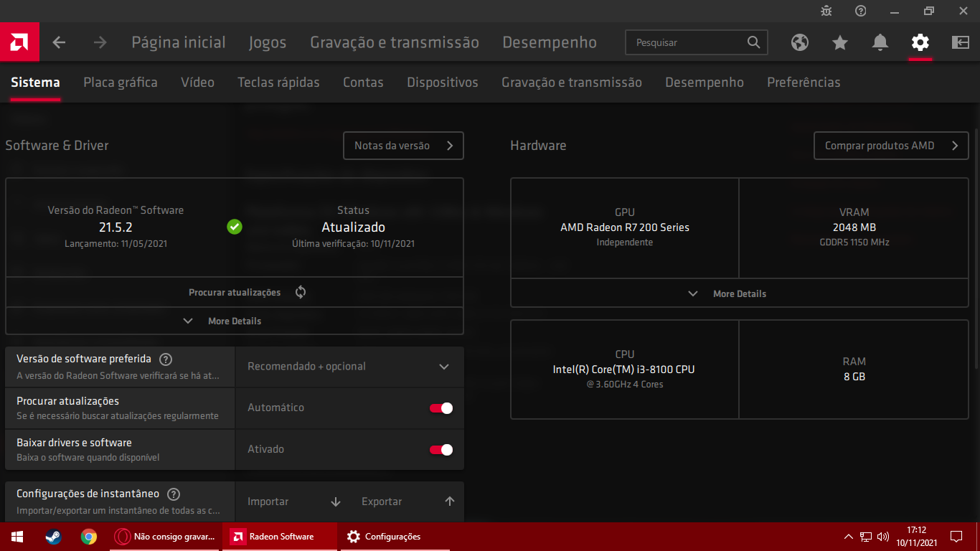Select the Sistema tab
The width and height of the screenshot is (980, 551).
click(x=35, y=83)
